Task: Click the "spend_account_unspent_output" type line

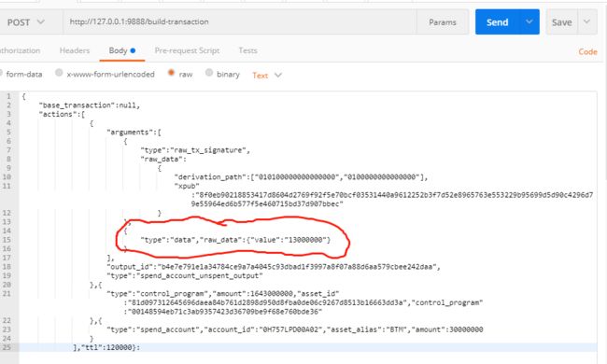Action: click(x=185, y=276)
